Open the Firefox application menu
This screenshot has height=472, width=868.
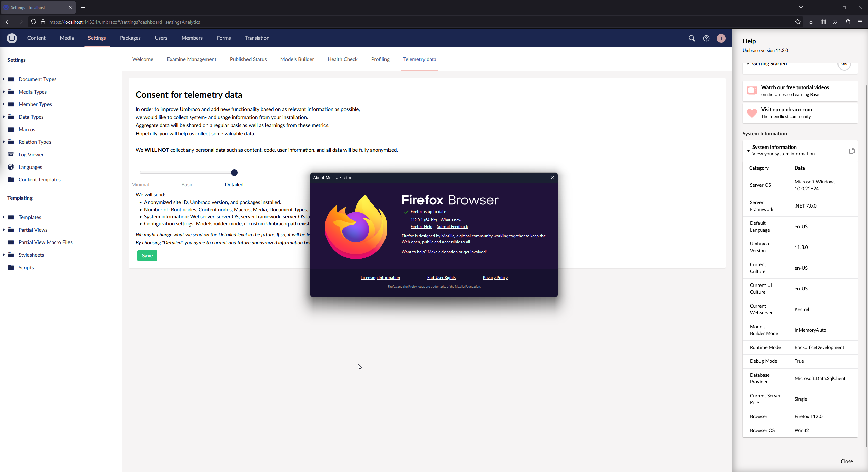tap(860, 22)
